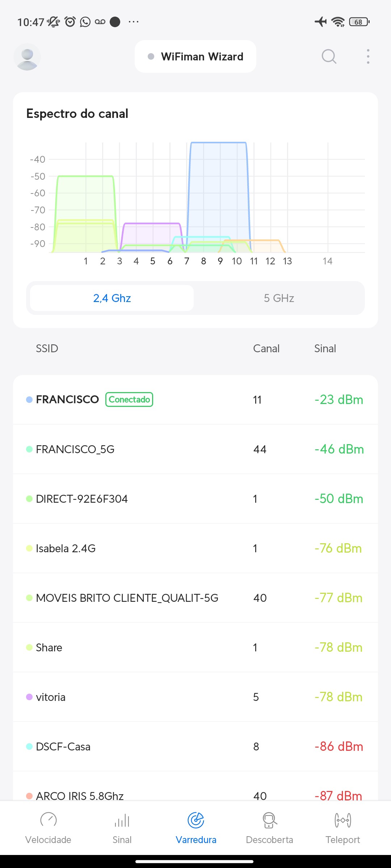Open the FRANCISCO_5G network entry
This screenshot has width=391, height=868.
(x=195, y=449)
